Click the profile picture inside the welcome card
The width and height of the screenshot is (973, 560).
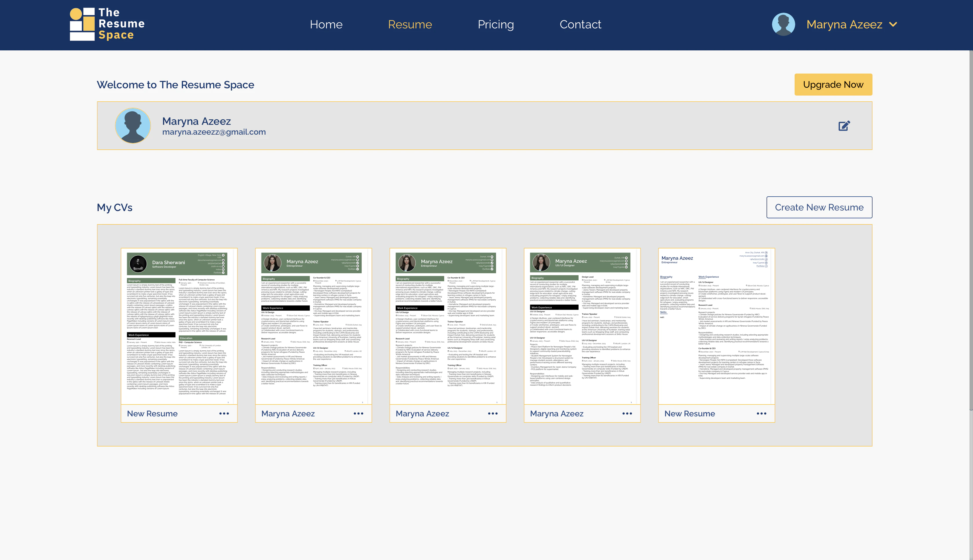[133, 125]
